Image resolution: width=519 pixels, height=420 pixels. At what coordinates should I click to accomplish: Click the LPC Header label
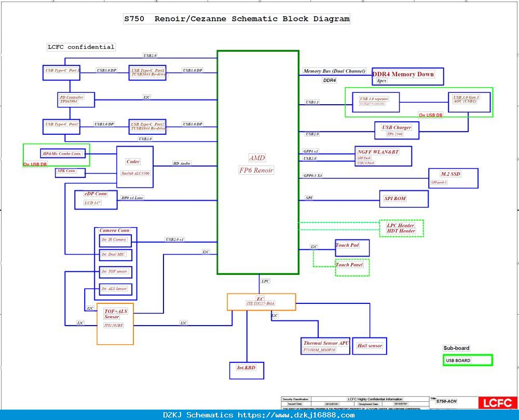[401, 226]
